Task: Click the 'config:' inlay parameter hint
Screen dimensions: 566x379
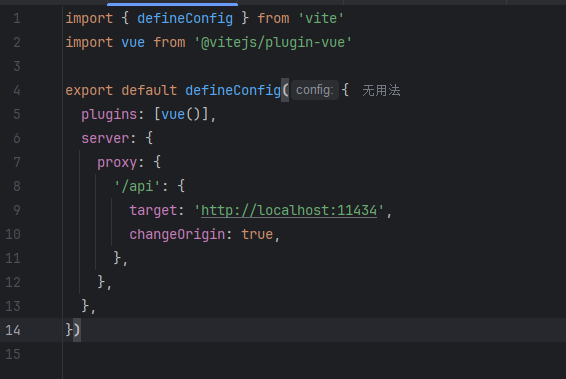Action: tap(315, 90)
